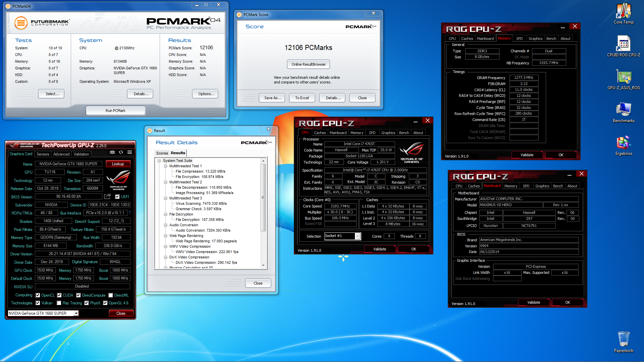This screenshot has height=362, width=644.
Task: Toggle the UEFI checkbox in GPU-Z
Action: [117, 197]
